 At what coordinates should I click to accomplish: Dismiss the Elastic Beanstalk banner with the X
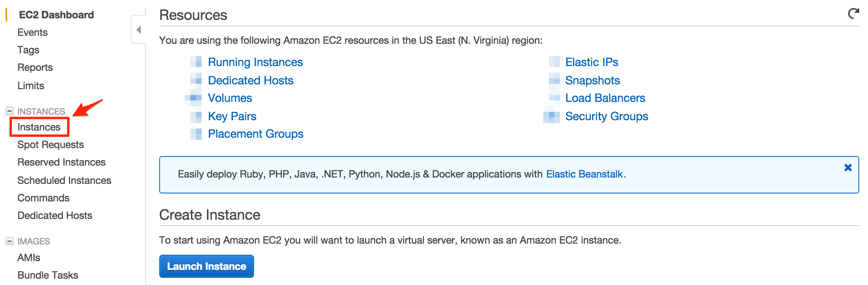[x=848, y=168]
